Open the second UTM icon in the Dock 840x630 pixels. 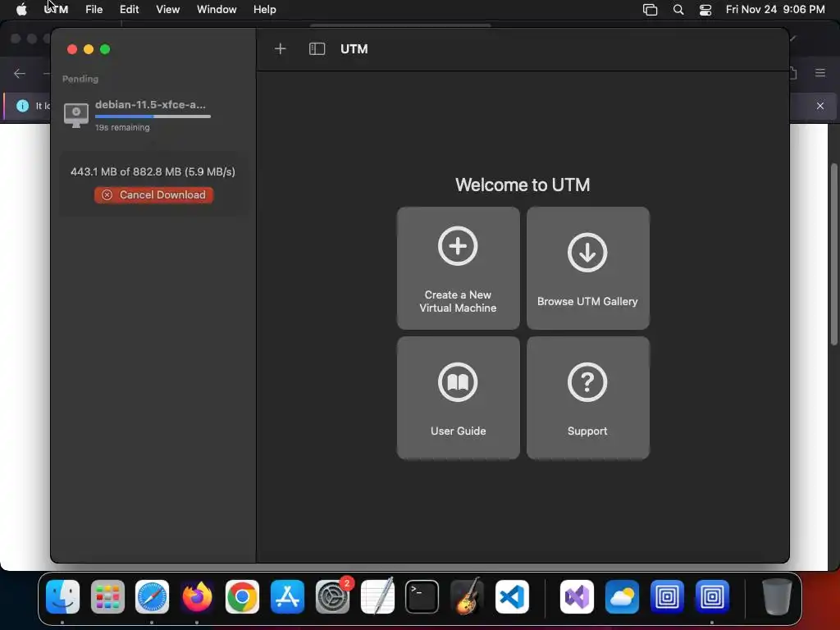(712, 597)
